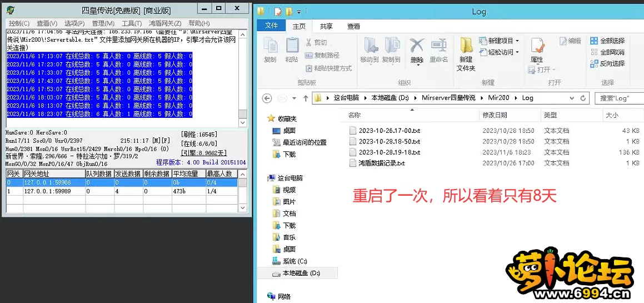Click the Paste shortcut icon
The image size is (644, 303).
(x=309, y=68)
